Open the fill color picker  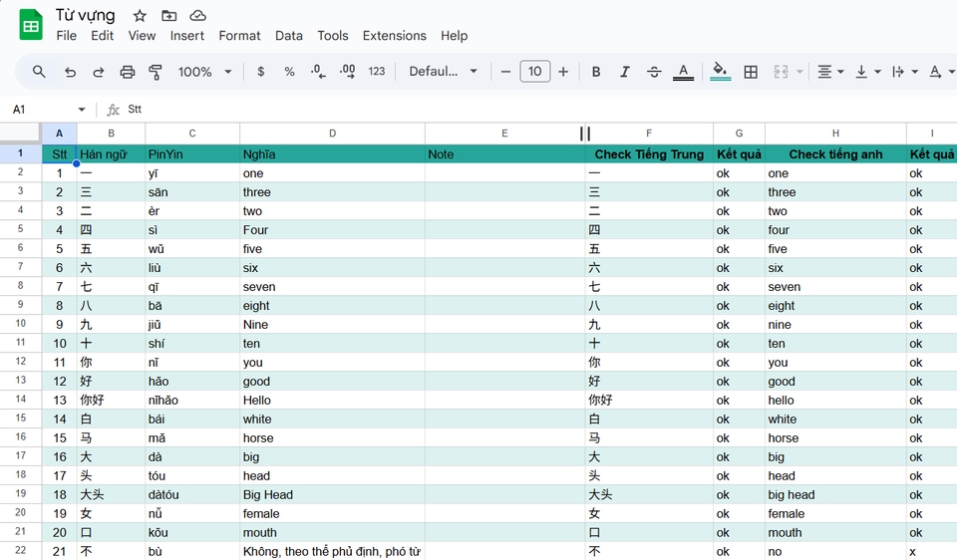[x=720, y=72]
